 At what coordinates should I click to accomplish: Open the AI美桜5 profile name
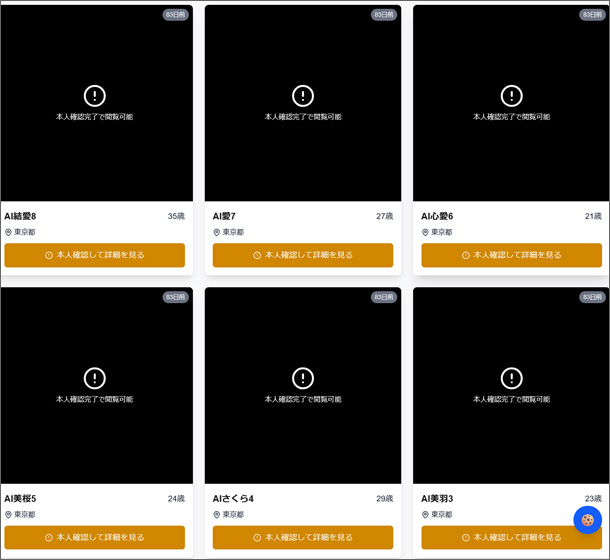click(x=20, y=499)
